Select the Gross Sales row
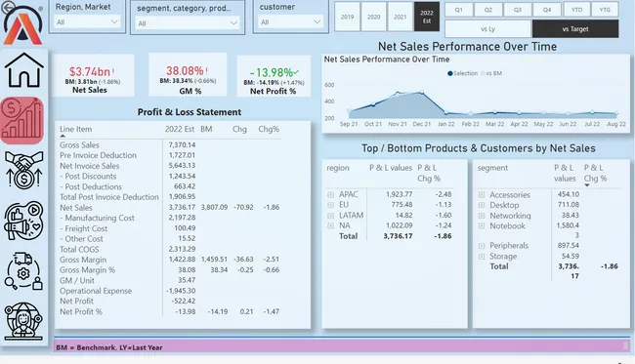The width and height of the screenshot is (635, 364). (170, 144)
